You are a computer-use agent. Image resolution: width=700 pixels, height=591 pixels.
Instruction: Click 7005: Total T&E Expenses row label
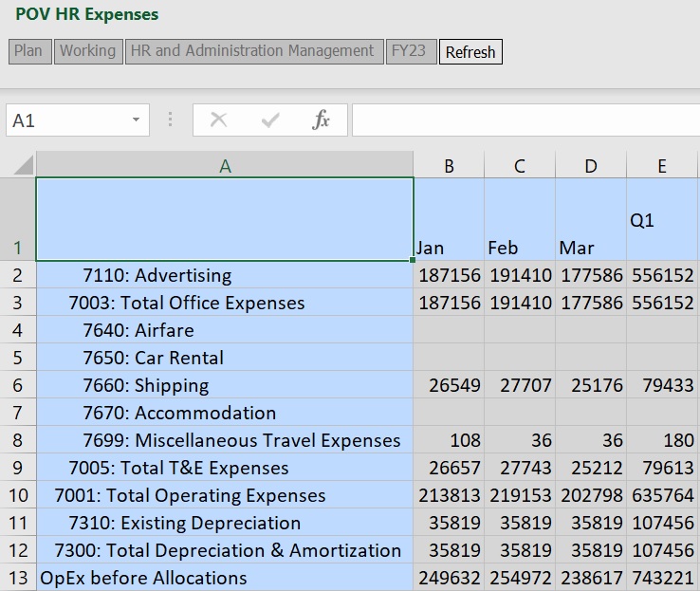178,468
